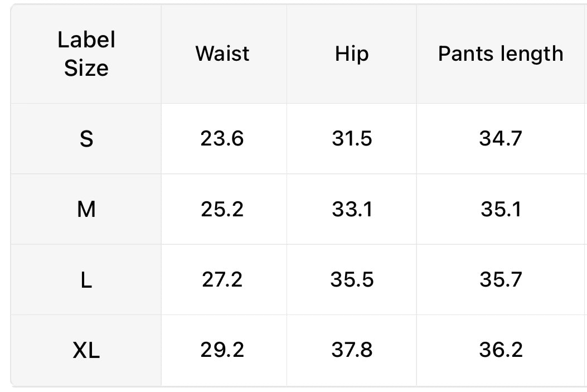Click the 34.7 pants length cell

pos(501,138)
